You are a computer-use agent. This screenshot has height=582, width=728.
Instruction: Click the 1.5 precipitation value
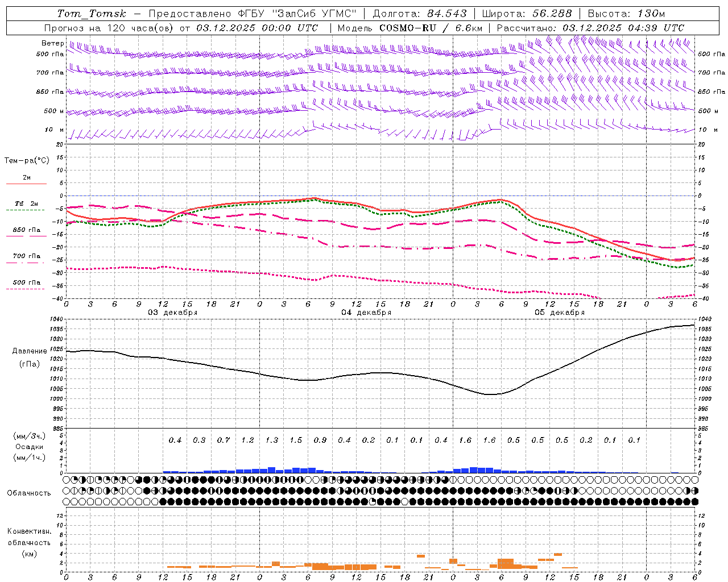click(296, 440)
